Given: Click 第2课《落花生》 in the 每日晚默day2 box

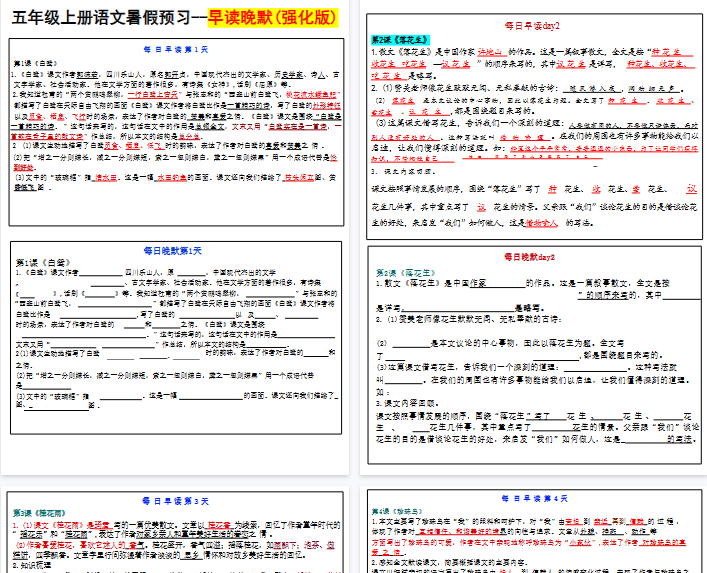Looking at the screenshot, I should pyautogui.click(x=406, y=273).
